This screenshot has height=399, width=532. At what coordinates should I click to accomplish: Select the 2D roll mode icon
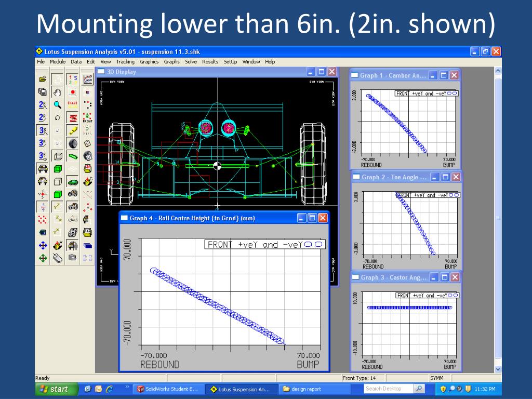[x=43, y=117]
